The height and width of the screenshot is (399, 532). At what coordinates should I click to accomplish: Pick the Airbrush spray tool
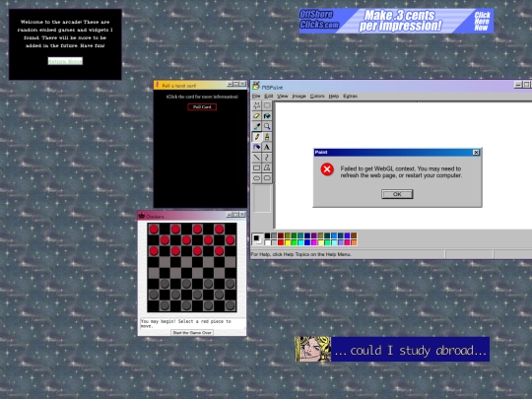pos(257,147)
